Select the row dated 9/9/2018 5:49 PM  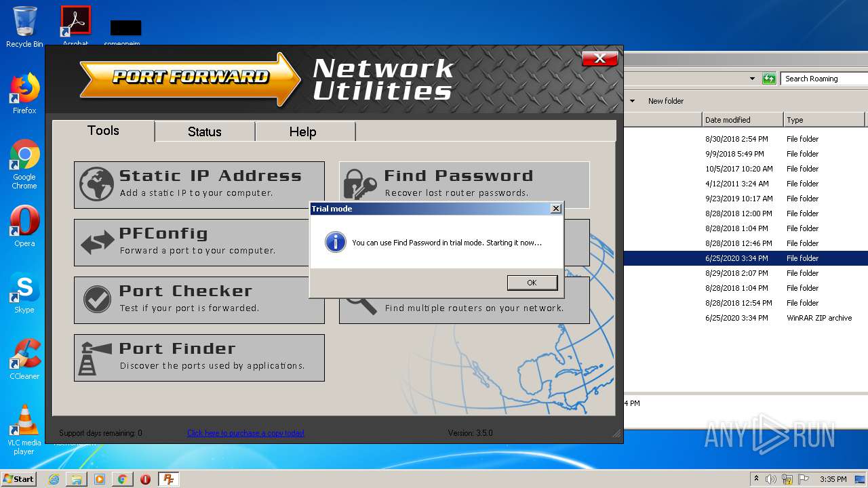click(x=746, y=154)
